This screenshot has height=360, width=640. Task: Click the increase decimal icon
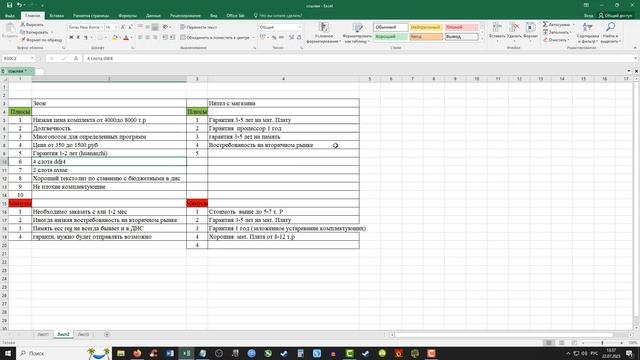(291, 38)
